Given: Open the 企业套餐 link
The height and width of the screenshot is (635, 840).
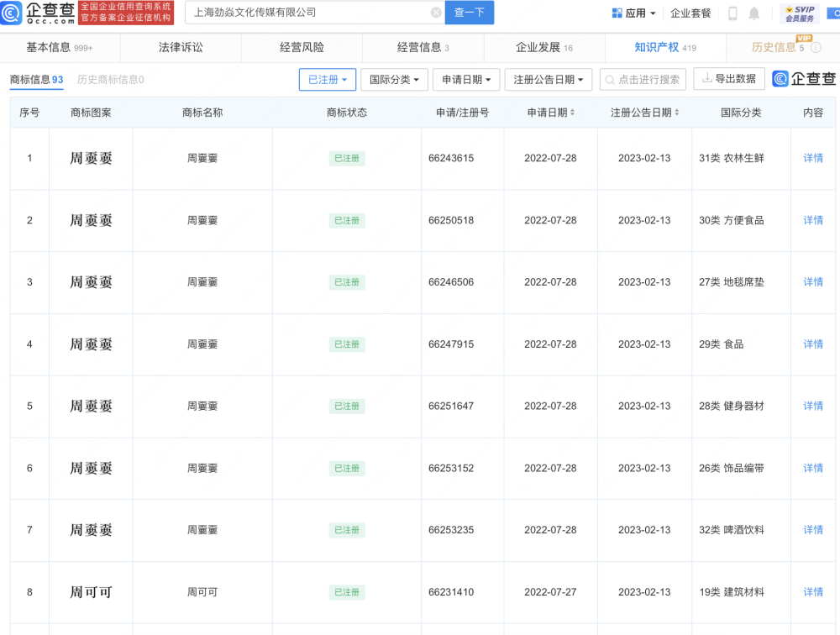Looking at the screenshot, I should click(690, 13).
